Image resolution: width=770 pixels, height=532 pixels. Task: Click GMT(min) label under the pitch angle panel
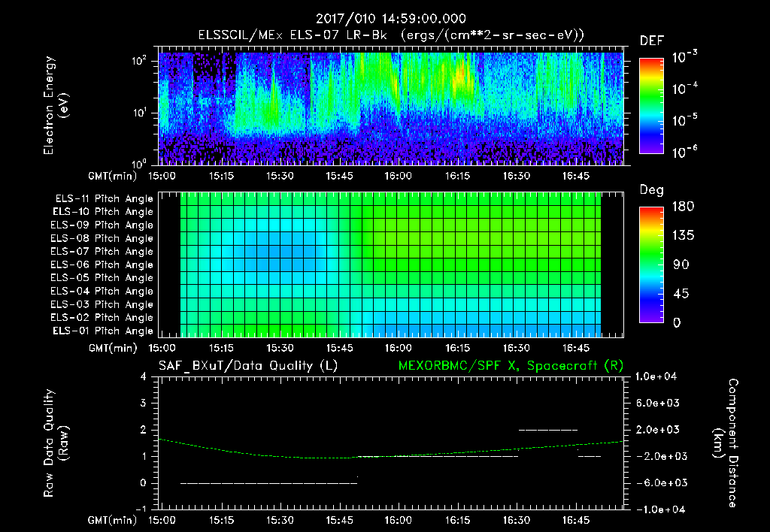click(x=113, y=349)
